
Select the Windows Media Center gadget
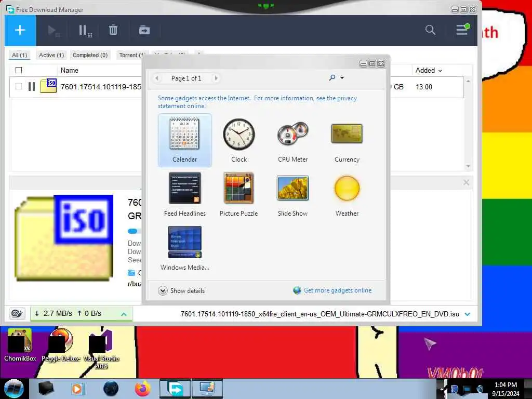[x=184, y=248]
